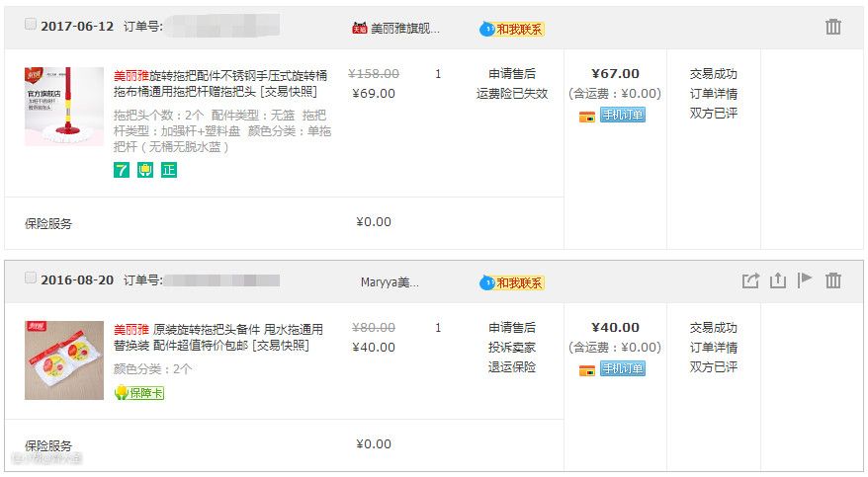Viewport: 868px width, 477px height.
Task: Click 申请售后 on the 2016-08-20 order
Action: pos(511,328)
